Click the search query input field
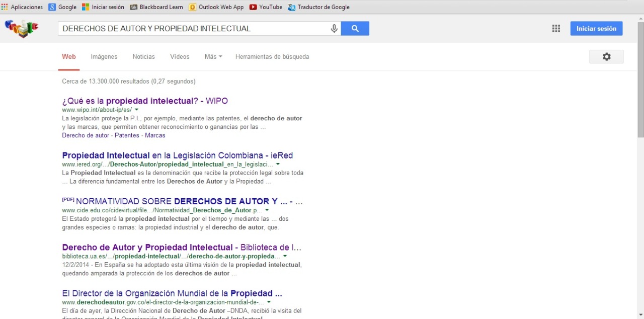Image resolution: width=644 pixels, height=319 pixels. coord(194,29)
